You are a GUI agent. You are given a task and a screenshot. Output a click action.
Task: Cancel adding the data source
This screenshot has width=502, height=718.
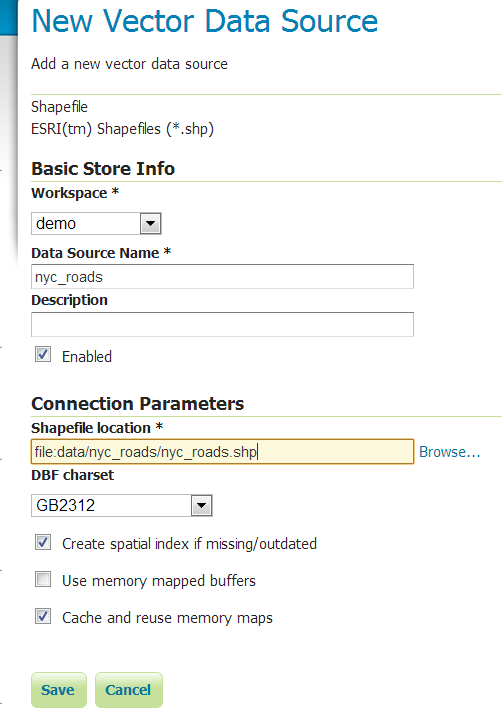pyautogui.click(x=129, y=690)
